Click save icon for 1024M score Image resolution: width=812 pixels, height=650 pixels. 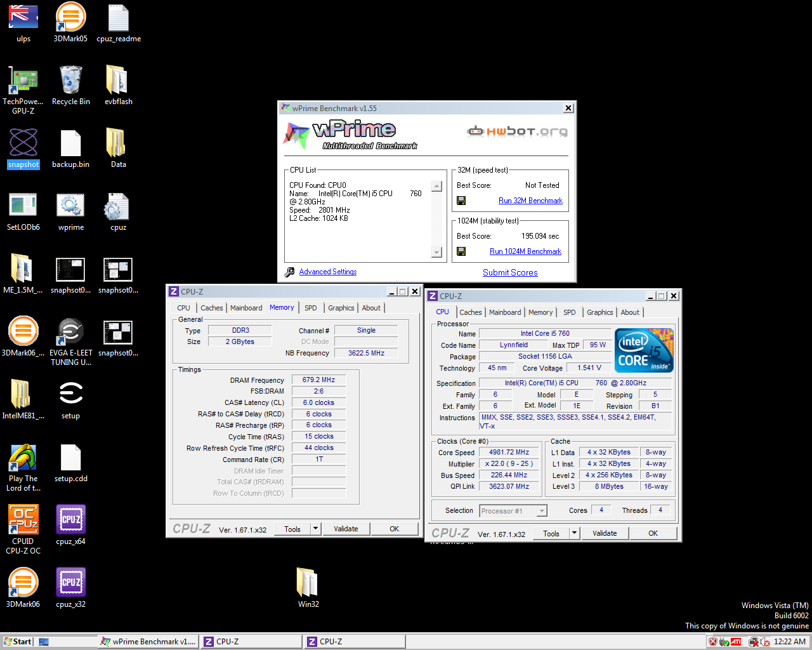point(461,251)
